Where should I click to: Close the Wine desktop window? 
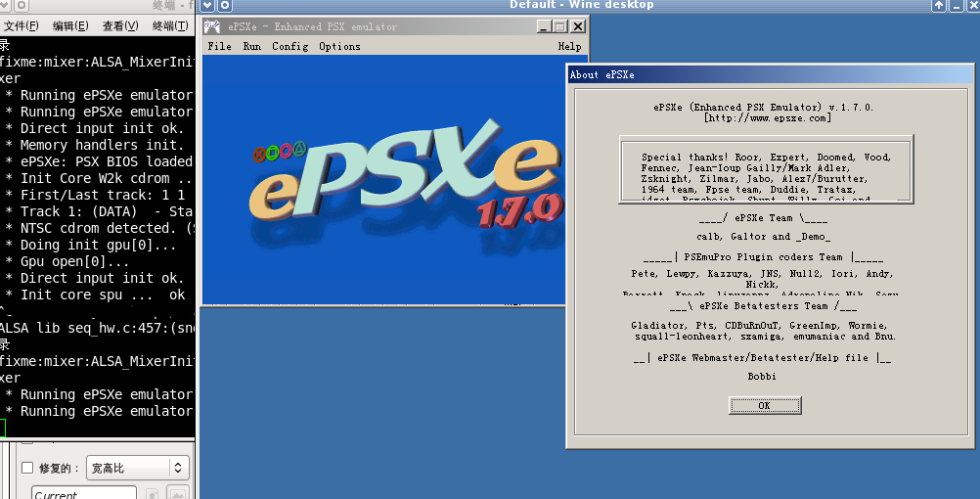click(x=973, y=6)
